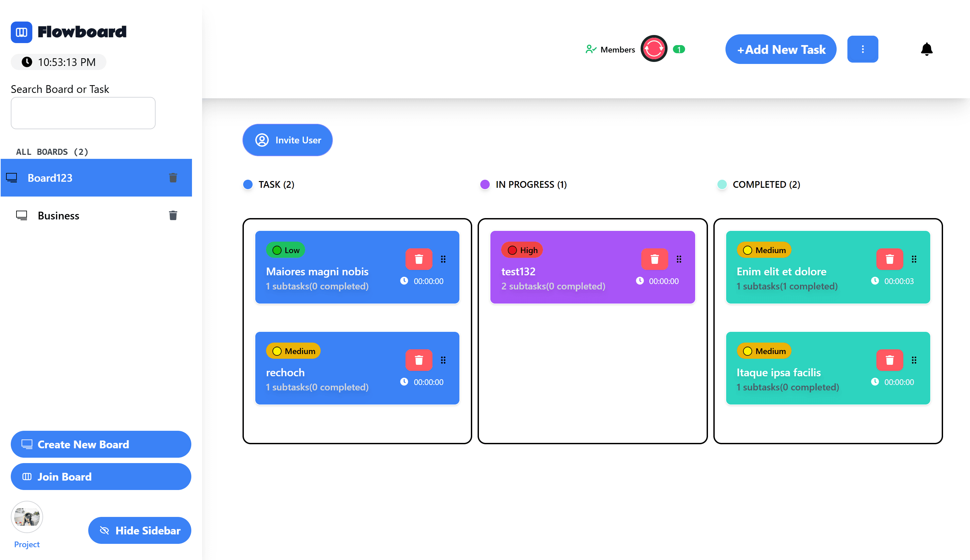This screenshot has width=970, height=560.
Task: Click drag handle on 'Enim elit et dolore'
Action: [x=914, y=259]
